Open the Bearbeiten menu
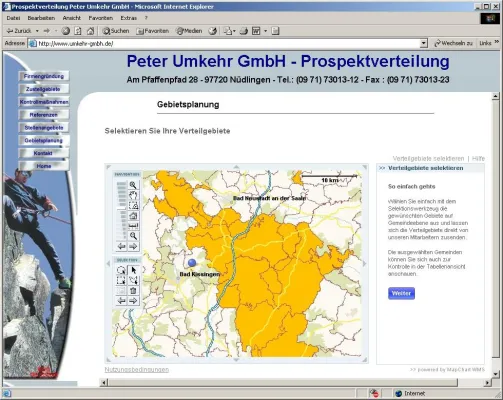Screen dimensions: 503x400 [x=41, y=18]
